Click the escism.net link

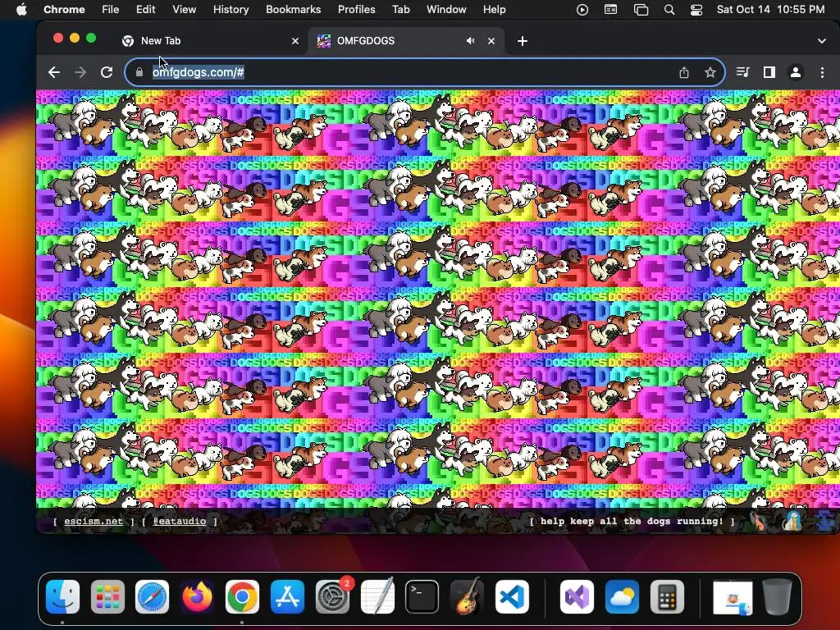point(94,521)
